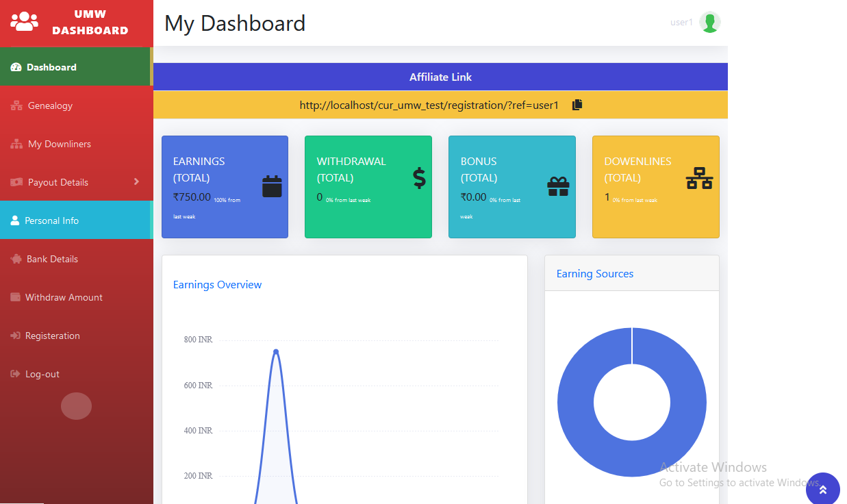
Task: Click the network icon on the Downlines card
Action: click(x=698, y=177)
